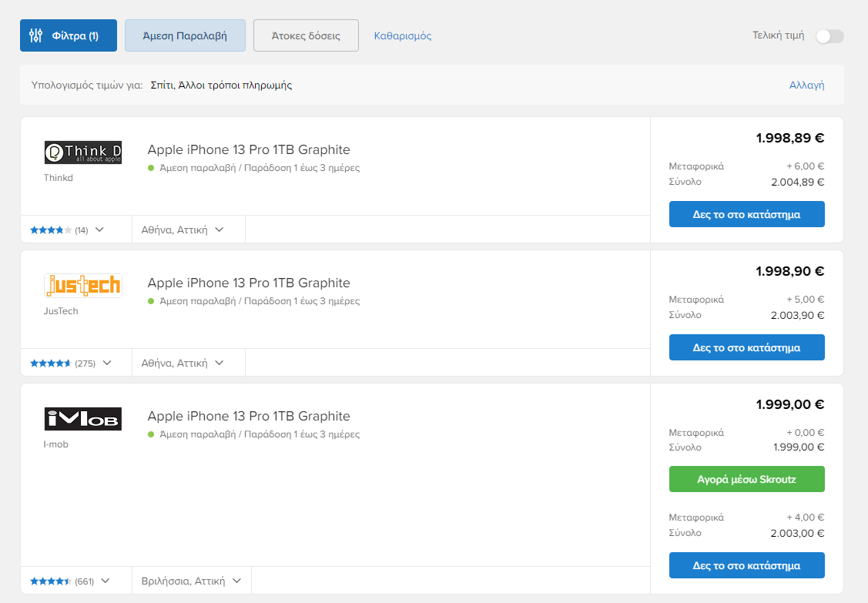Click the + 6,00 € shipping cost
The image size is (868, 603).
806,166
